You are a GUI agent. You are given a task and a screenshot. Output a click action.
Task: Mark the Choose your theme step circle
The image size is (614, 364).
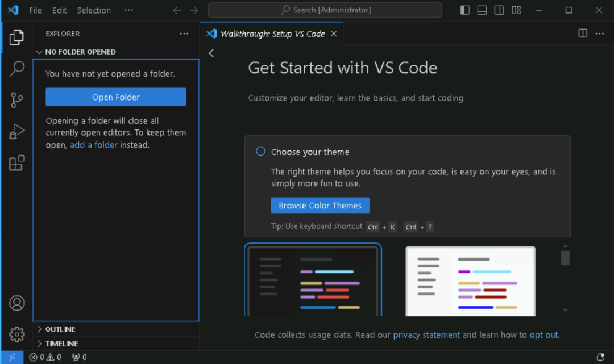(260, 151)
